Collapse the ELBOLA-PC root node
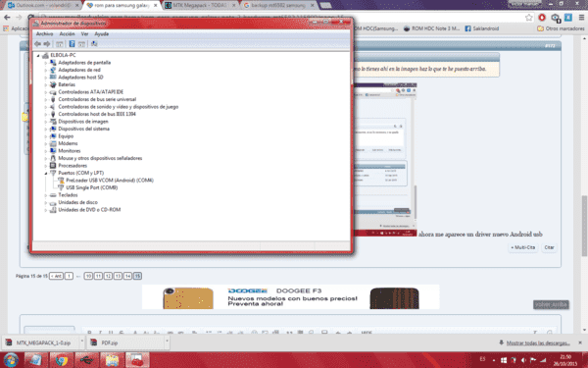Image resolution: width=588 pixels, height=368 pixels. tap(38, 56)
